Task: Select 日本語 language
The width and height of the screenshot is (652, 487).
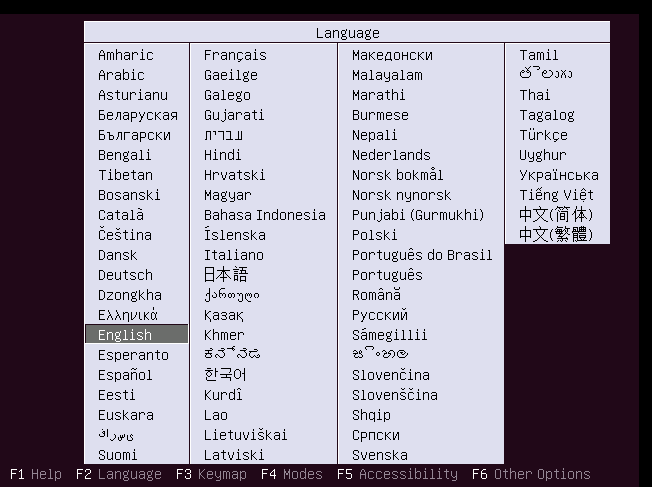Action: point(226,274)
